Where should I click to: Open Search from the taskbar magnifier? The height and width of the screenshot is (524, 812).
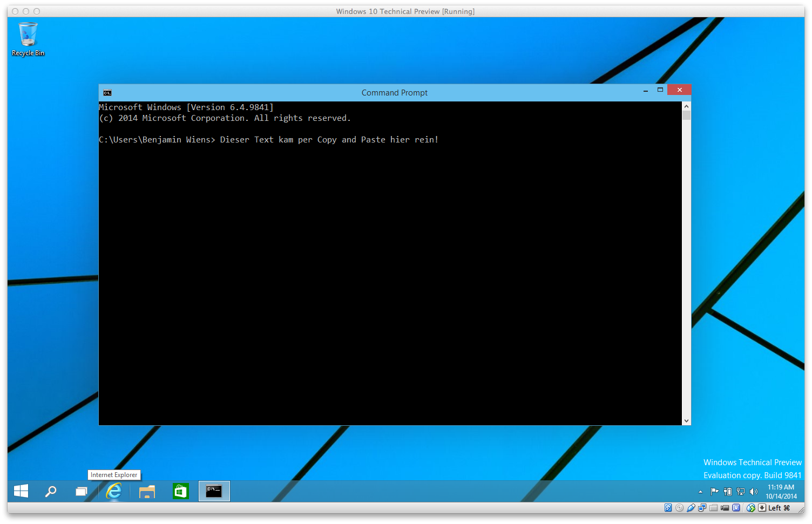tap(51, 491)
